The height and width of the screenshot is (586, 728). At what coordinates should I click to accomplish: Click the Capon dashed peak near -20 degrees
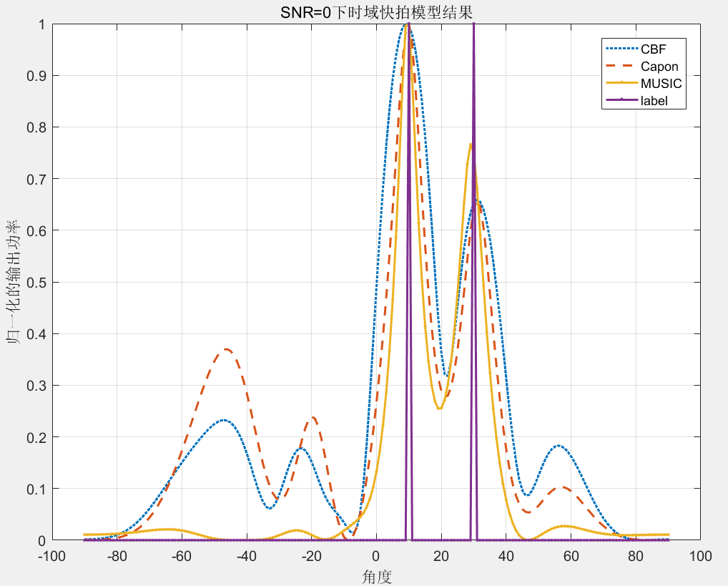click(x=313, y=417)
